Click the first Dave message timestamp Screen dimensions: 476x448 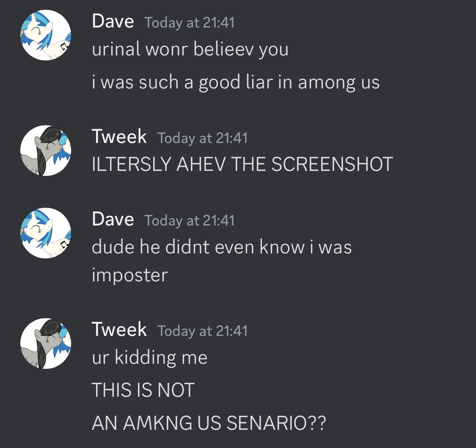(x=190, y=23)
